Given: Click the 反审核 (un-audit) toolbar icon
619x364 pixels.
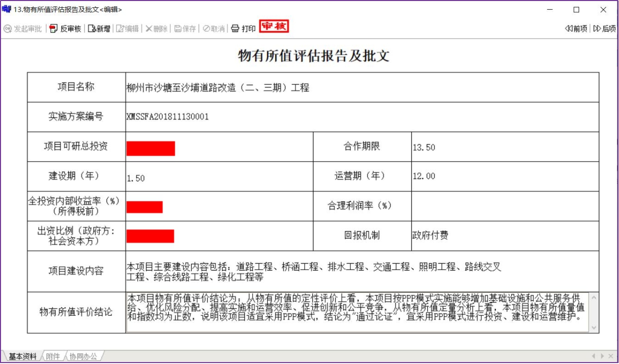Looking at the screenshot, I should pos(54,29).
